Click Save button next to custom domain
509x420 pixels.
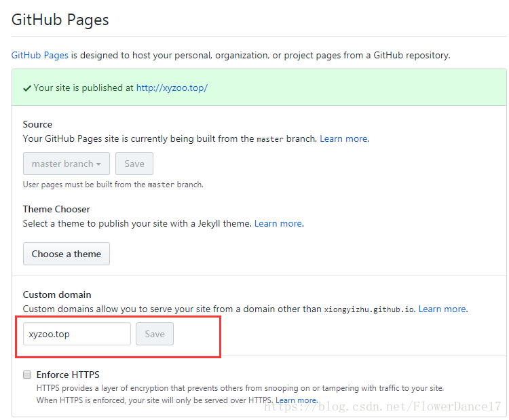(155, 334)
